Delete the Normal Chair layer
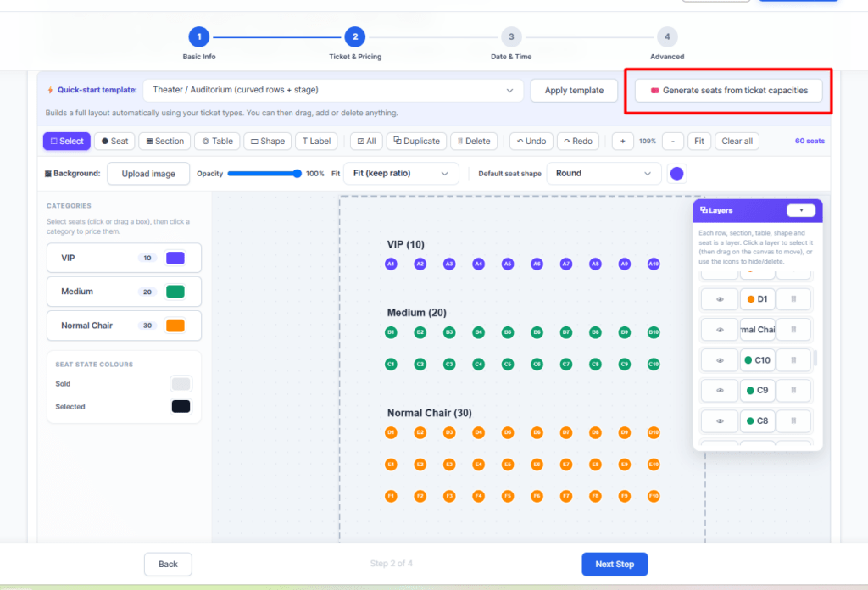Viewport: 868px width, 590px height. tap(793, 329)
